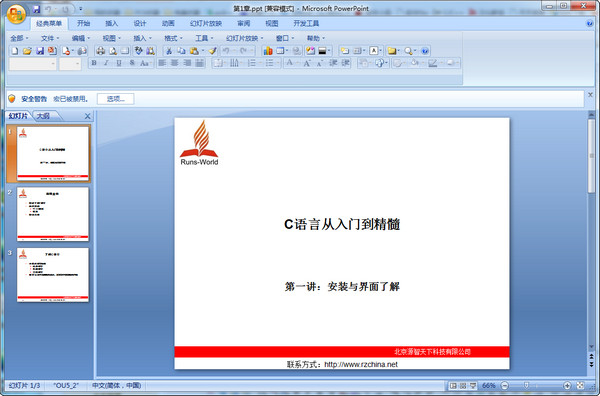The width and height of the screenshot is (600, 396).
Task: Toggle Bold formatting
Action: click(x=94, y=63)
